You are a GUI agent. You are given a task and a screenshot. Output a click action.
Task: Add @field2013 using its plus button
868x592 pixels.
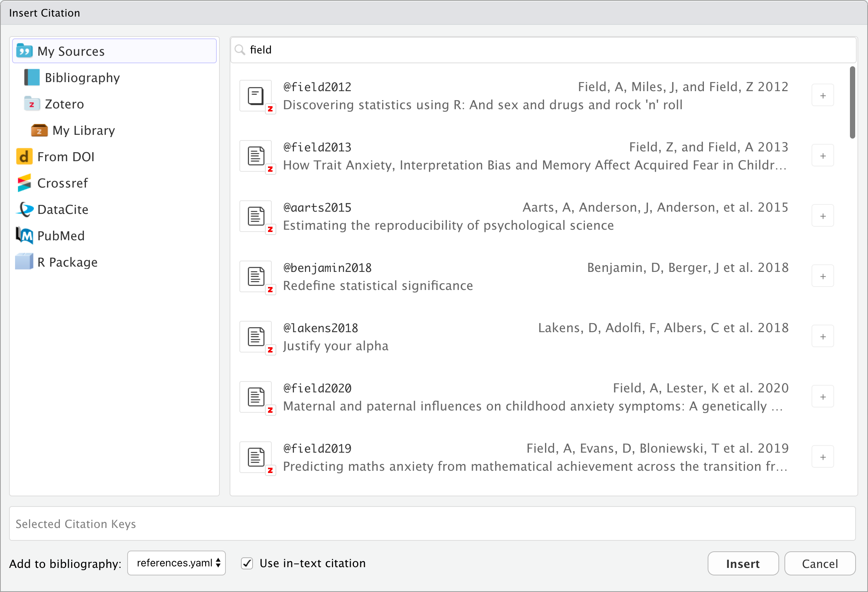pyautogui.click(x=823, y=156)
